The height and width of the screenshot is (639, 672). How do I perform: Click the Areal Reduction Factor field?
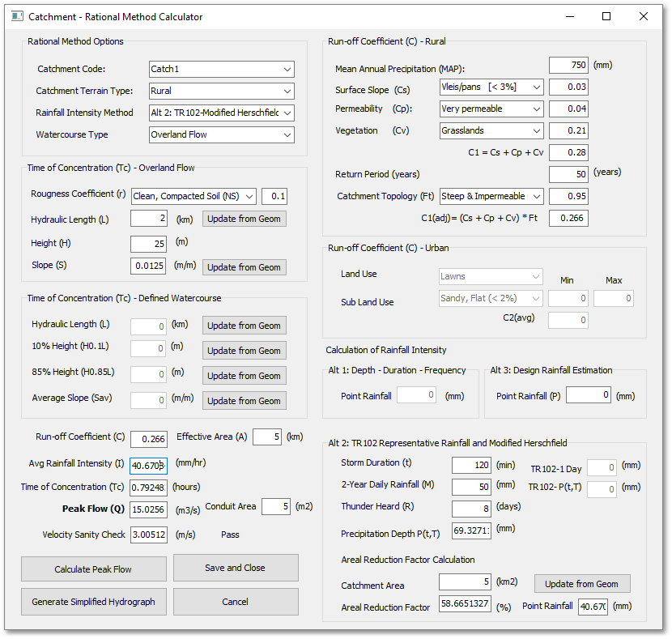click(x=465, y=604)
